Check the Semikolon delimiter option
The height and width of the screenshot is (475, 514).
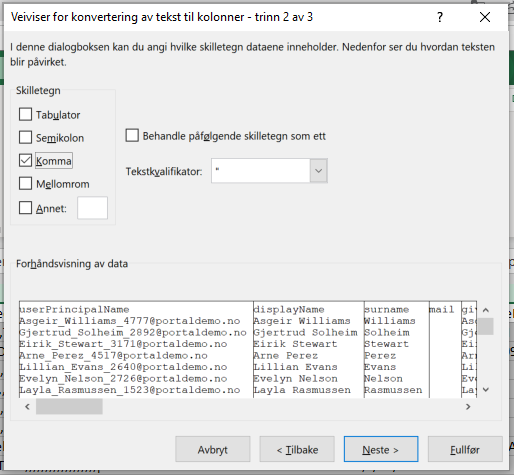(26, 137)
